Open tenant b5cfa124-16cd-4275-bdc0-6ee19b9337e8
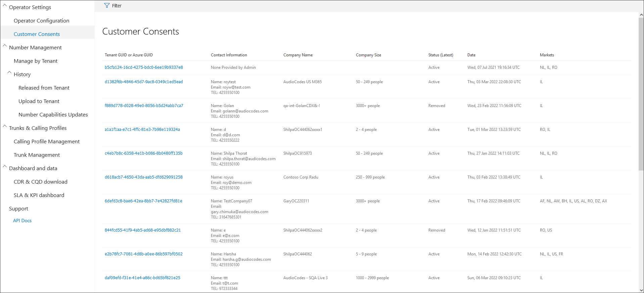Viewport: 644px width, 293px height. [x=144, y=67]
